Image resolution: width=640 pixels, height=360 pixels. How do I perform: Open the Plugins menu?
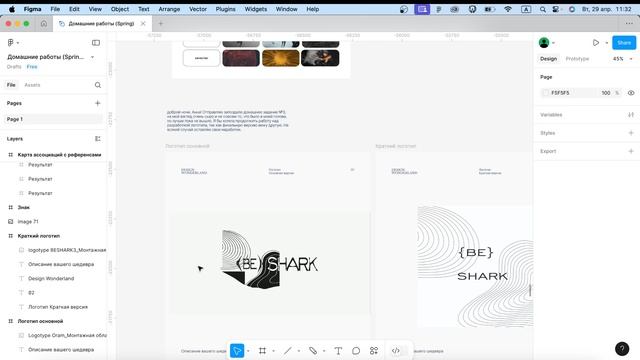coord(225,9)
